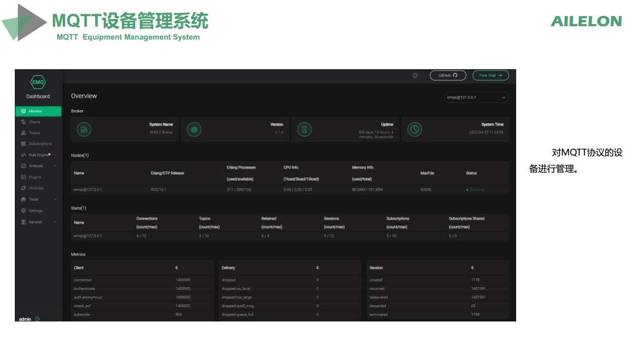Click the AILELON logo on the slide
Viewport: 644px width, 362px height.
[586, 21]
